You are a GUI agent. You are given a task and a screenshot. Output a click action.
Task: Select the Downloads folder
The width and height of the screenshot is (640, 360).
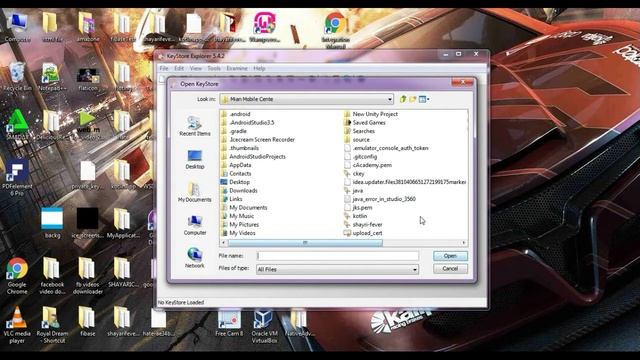239,191
